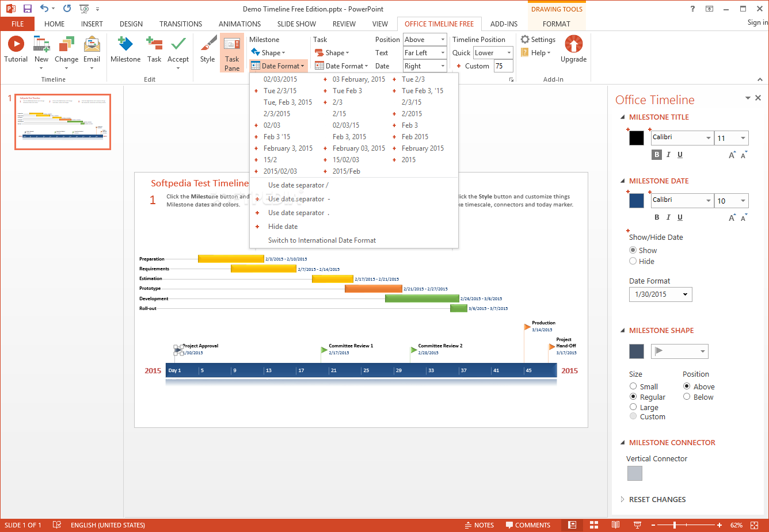Select Show date radio button

(633, 250)
